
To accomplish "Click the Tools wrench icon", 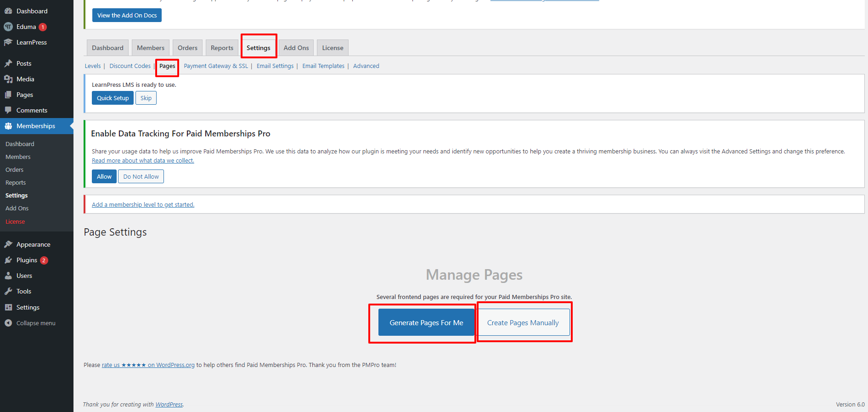I will click(8, 291).
